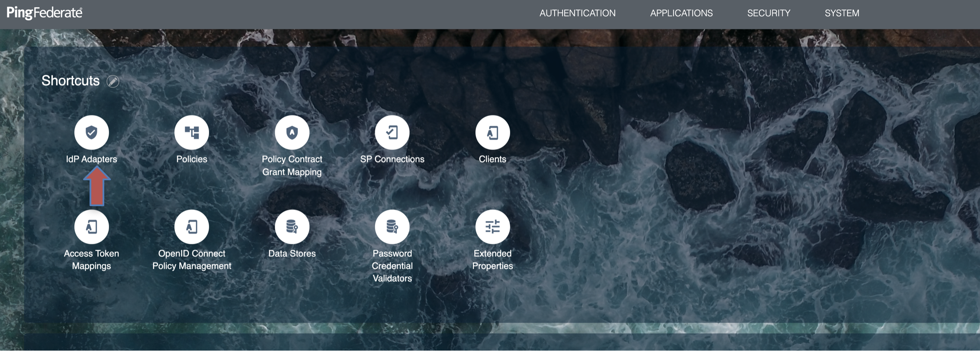This screenshot has height=351, width=980.
Task: Click the PingFederate logo
Action: tap(45, 13)
